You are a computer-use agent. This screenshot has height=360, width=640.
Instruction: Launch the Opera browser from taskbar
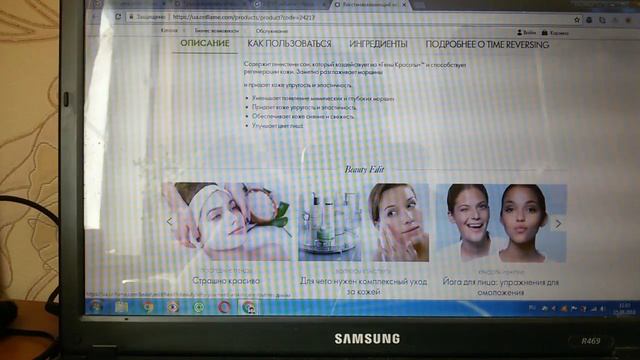point(224,307)
